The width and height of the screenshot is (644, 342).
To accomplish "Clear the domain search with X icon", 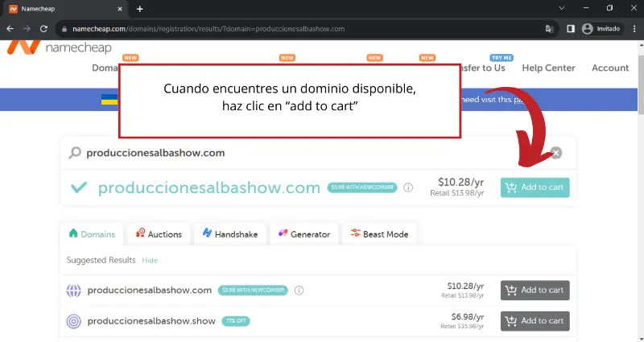I will click(555, 153).
